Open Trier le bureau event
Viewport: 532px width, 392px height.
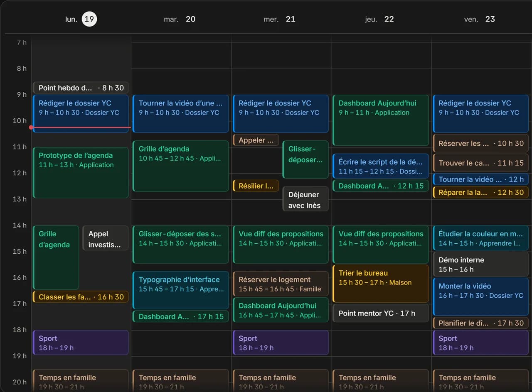[380, 284]
